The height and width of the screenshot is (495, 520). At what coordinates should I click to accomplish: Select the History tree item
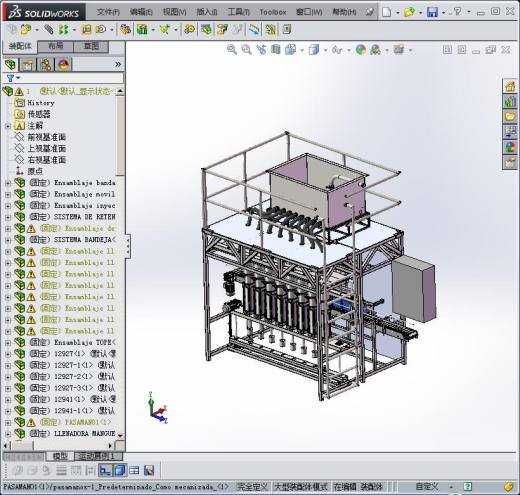point(40,103)
